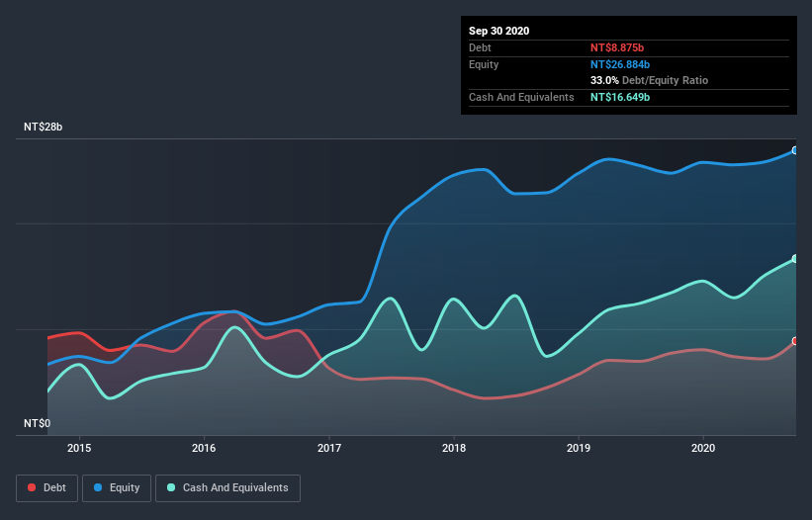Click Cash And Equivalents label in tooltip
The image size is (812, 520).
521,97
